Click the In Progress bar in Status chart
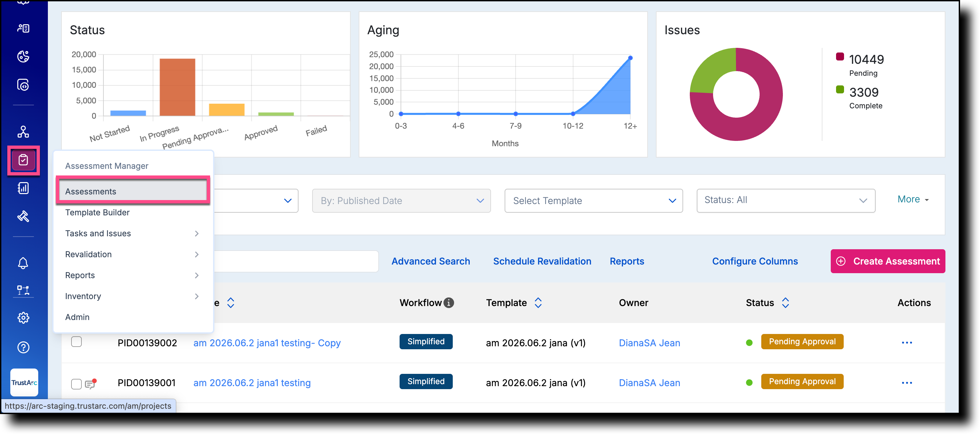 [177, 87]
